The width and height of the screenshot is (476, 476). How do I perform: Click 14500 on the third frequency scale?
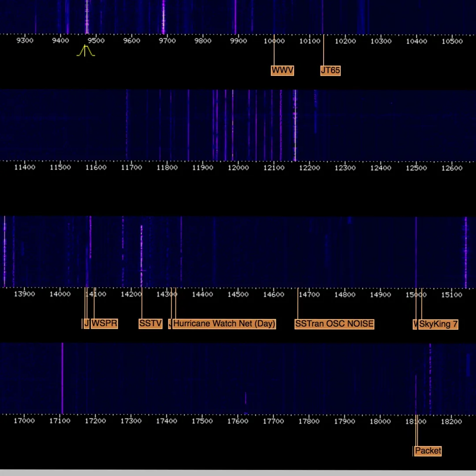click(x=238, y=294)
